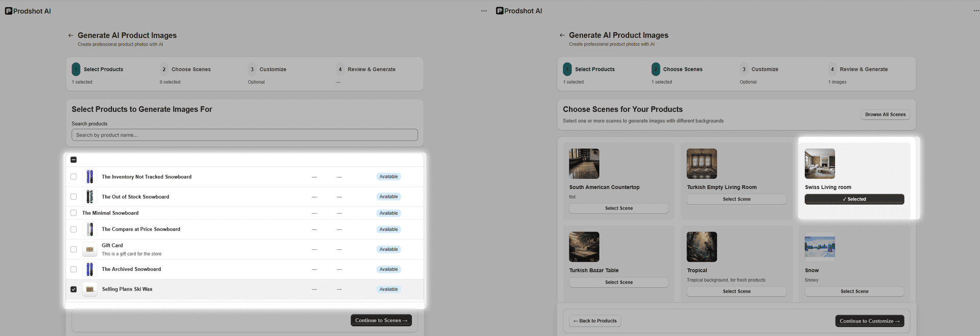Click Turkish Bazar Table scene thumbnail

pyautogui.click(x=584, y=247)
